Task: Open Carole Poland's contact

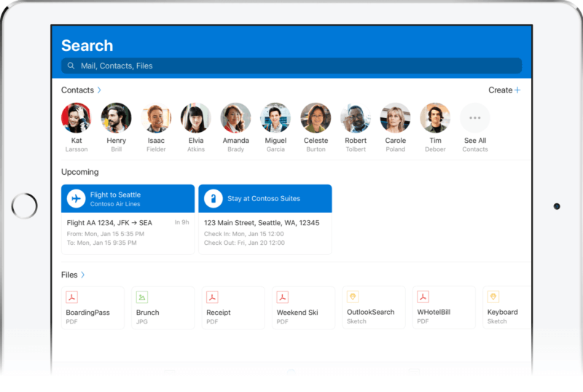Action: click(395, 118)
